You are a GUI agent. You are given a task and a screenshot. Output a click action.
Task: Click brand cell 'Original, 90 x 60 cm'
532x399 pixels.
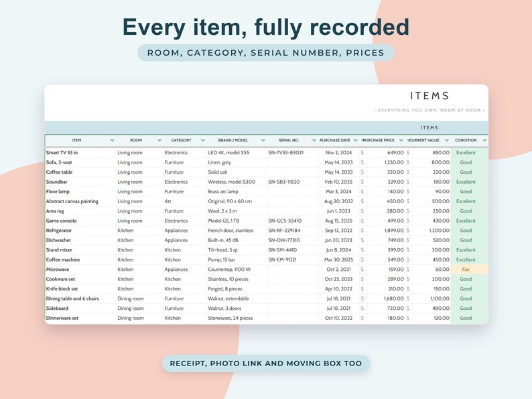230,201
